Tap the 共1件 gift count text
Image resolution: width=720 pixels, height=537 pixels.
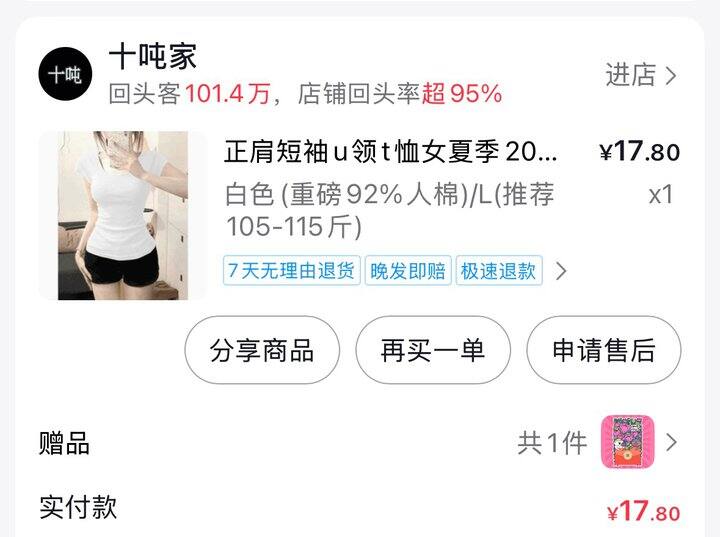pos(552,443)
